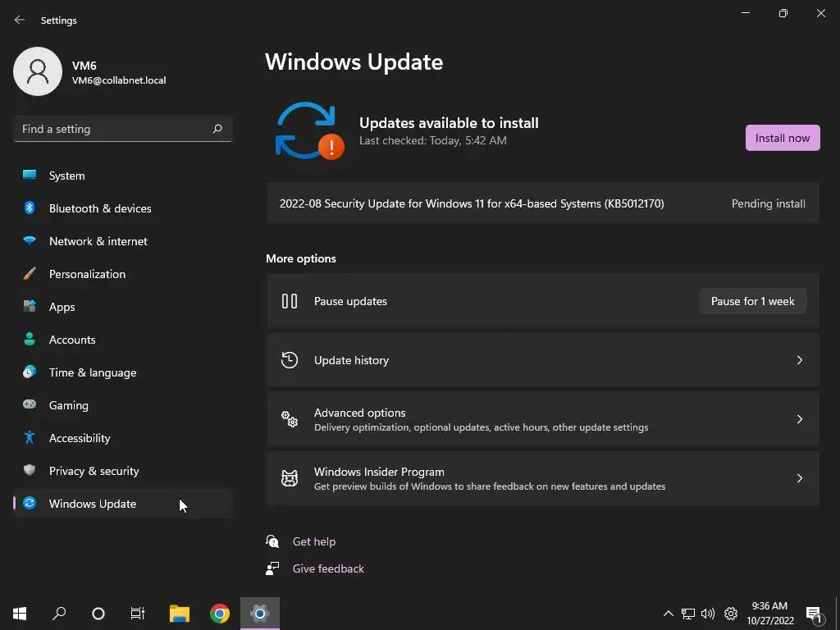The height and width of the screenshot is (630, 840).
Task: Click the Get help chat icon
Action: tap(272, 541)
